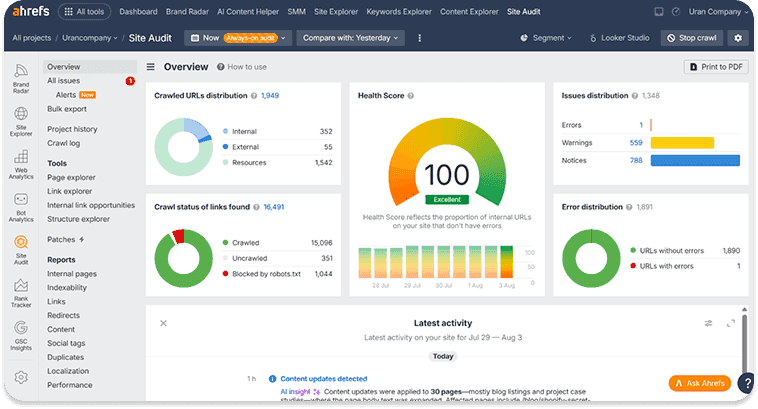758x409 pixels.
Task: Open SMM menu item
Action: click(x=296, y=12)
